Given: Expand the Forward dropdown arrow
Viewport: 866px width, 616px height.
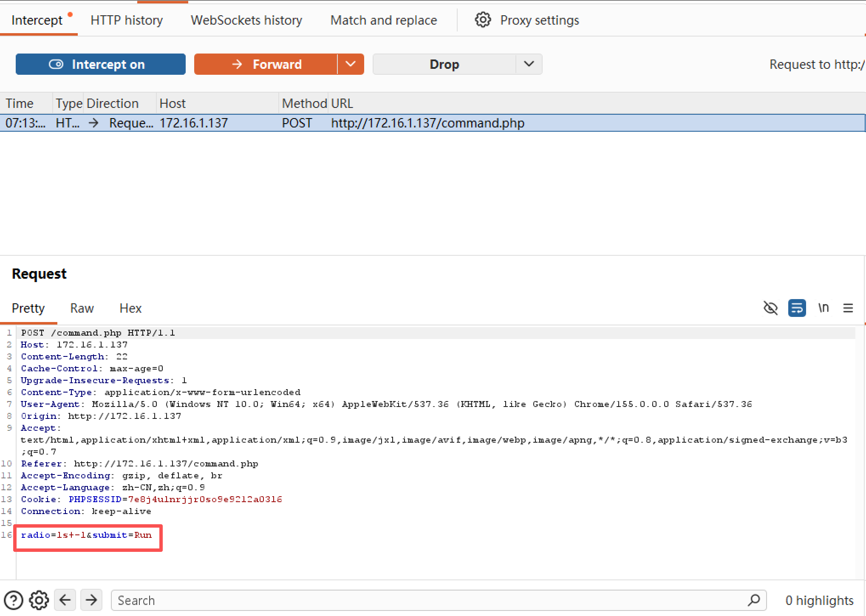Looking at the screenshot, I should pyautogui.click(x=351, y=64).
